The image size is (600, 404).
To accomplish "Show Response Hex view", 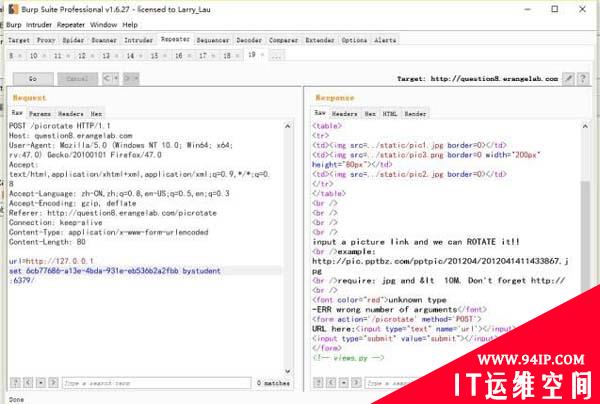I will [370, 114].
